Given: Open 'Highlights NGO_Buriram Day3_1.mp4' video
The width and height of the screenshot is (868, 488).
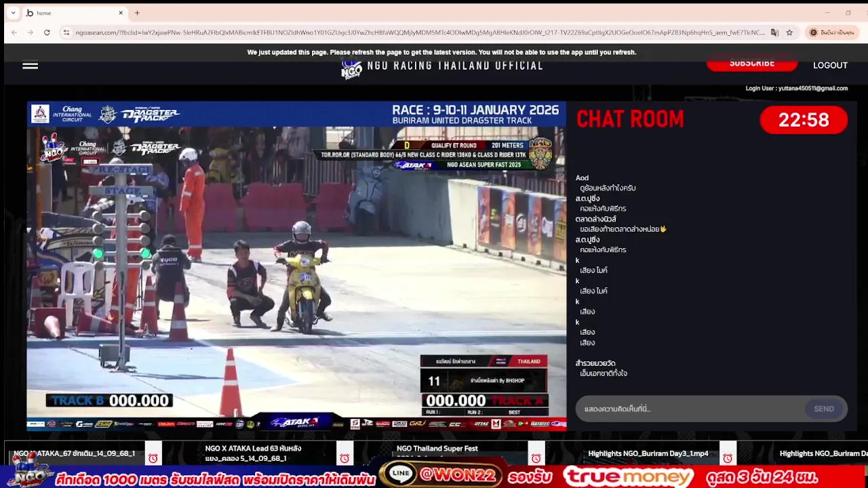Looking at the screenshot, I should point(648,453).
